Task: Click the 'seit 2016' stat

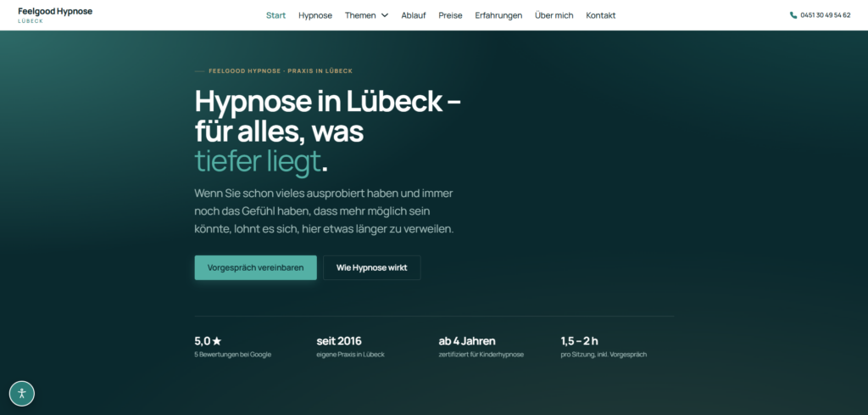Action: [339, 341]
